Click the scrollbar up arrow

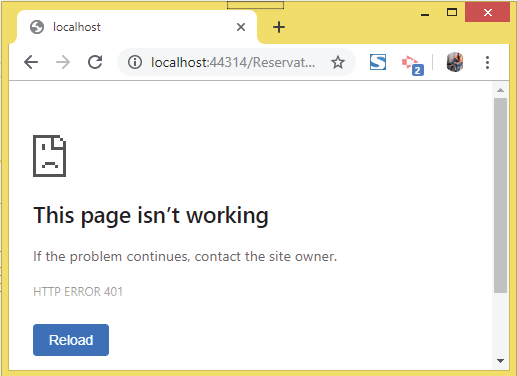500,90
